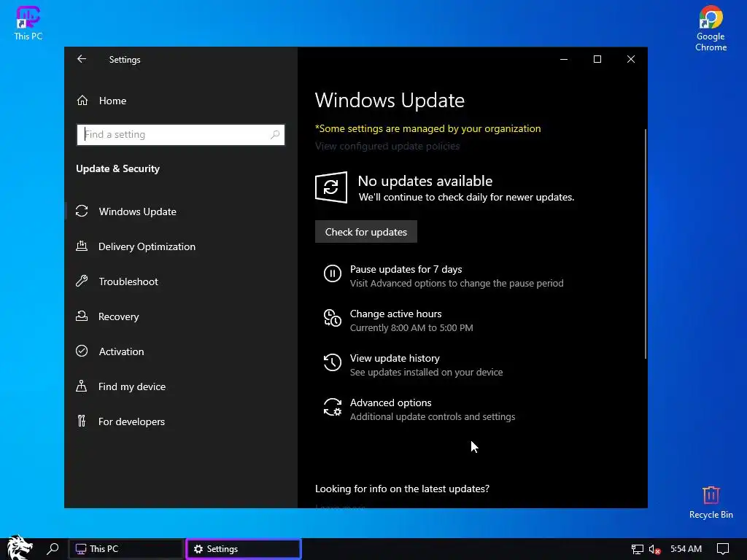747x560 pixels.
Task: Click the back arrow in Settings
Action: pyautogui.click(x=82, y=59)
